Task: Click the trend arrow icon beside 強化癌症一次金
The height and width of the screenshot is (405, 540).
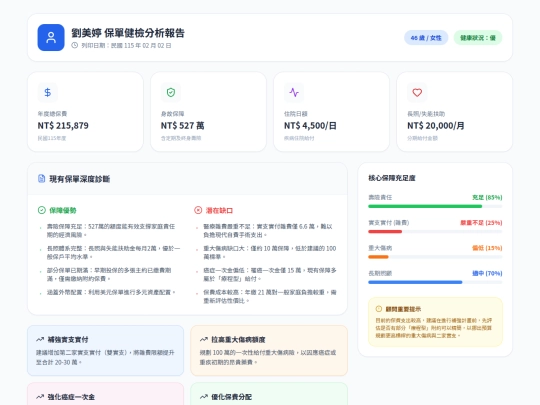Action: point(40,397)
